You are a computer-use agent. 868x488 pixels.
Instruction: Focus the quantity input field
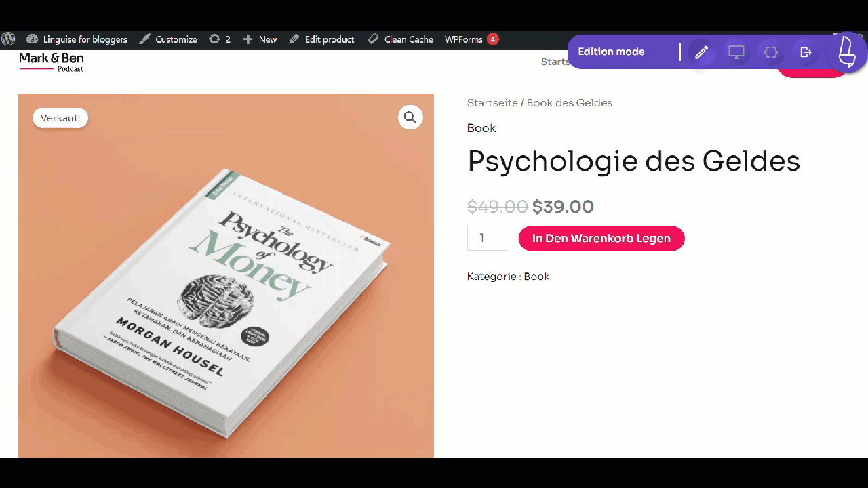pyautogui.click(x=487, y=238)
